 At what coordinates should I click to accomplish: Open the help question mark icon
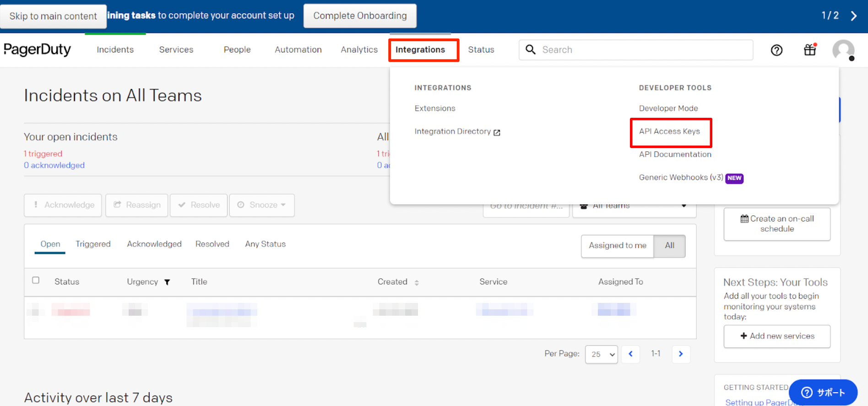pos(776,50)
